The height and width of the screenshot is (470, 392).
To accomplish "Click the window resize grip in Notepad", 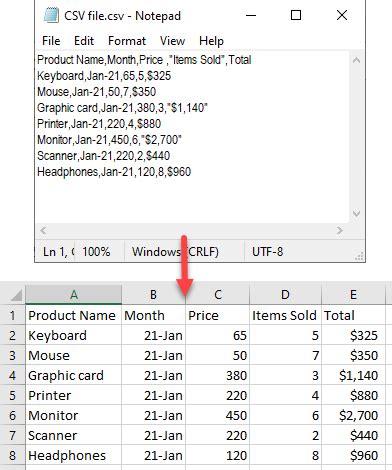I will pos(359,256).
